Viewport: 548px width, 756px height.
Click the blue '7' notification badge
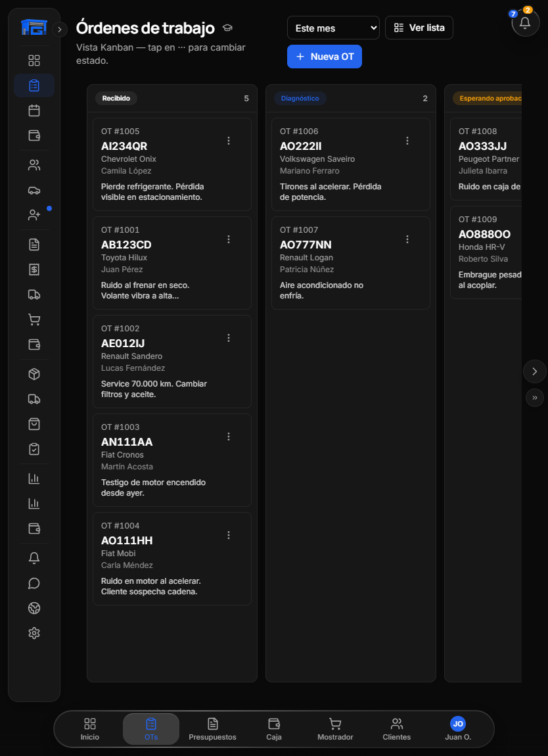(x=513, y=14)
